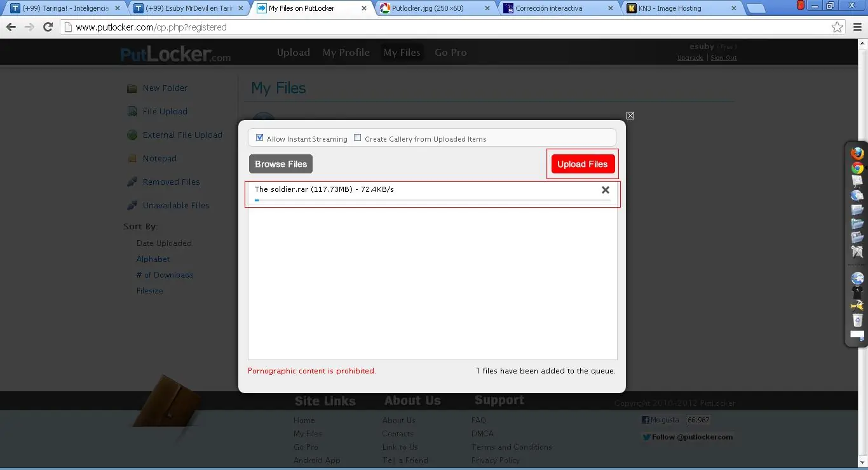Close the My Files on PutLocker tab
868x470 pixels.
click(x=363, y=8)
